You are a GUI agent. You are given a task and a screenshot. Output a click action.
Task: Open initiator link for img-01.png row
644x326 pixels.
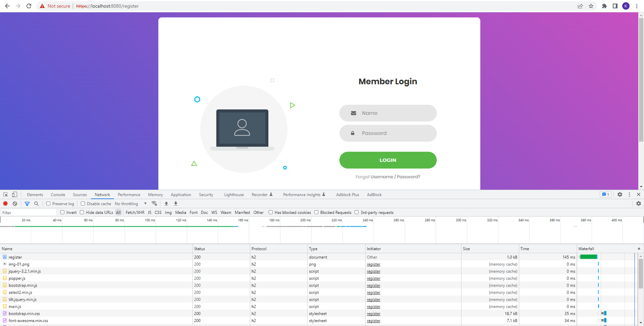point(374,264)
